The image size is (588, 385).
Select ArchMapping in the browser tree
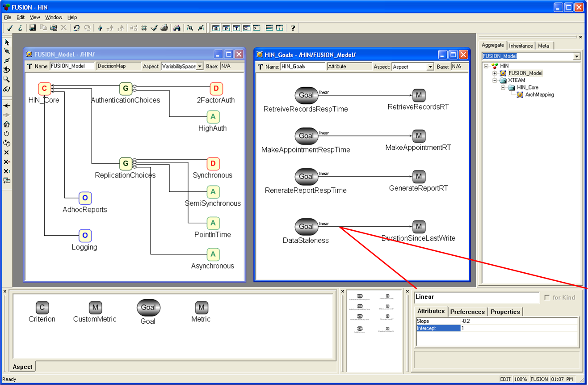tap(539, 95)
